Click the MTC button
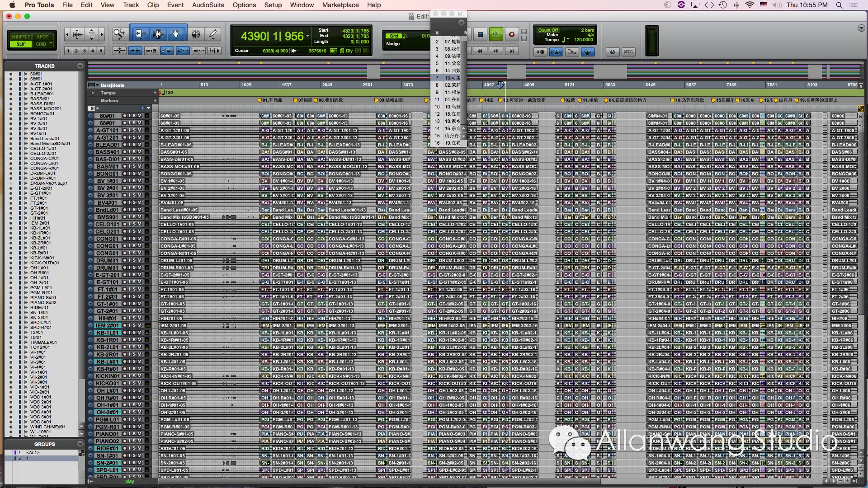This screenshot has height=488, width=868. 628,52
